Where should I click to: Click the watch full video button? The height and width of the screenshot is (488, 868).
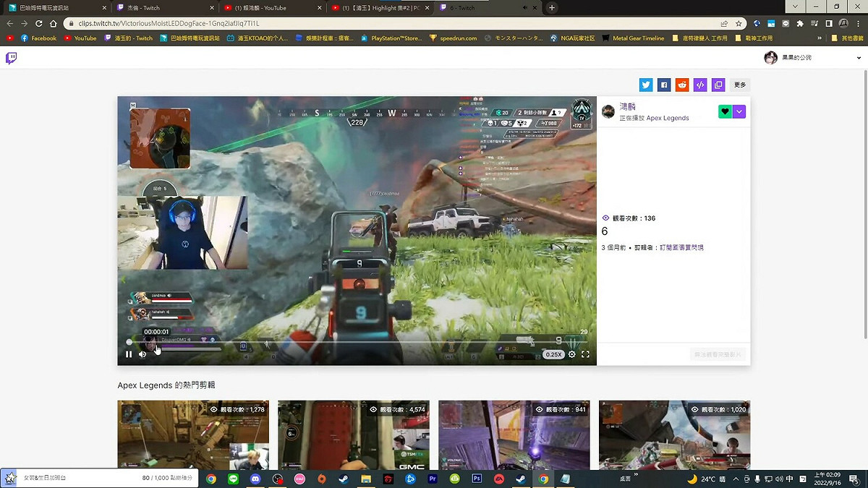click(718, 354)
